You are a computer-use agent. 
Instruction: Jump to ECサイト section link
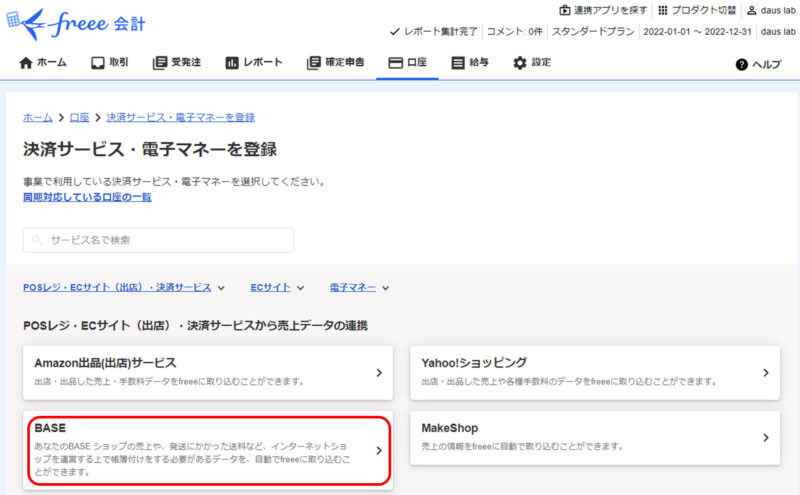[x=270, y=287]
